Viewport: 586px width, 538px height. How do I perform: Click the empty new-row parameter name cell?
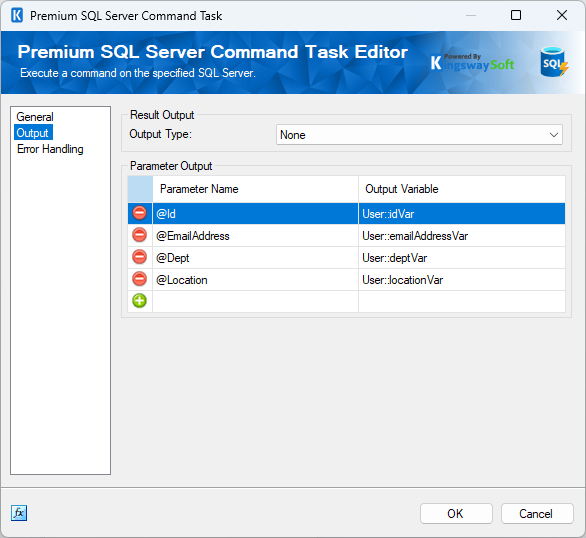255,302
